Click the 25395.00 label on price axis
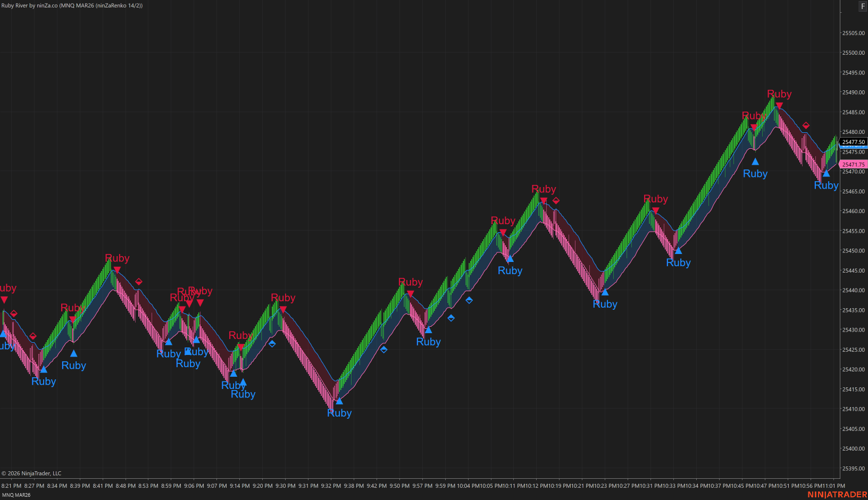 point(853,469)
